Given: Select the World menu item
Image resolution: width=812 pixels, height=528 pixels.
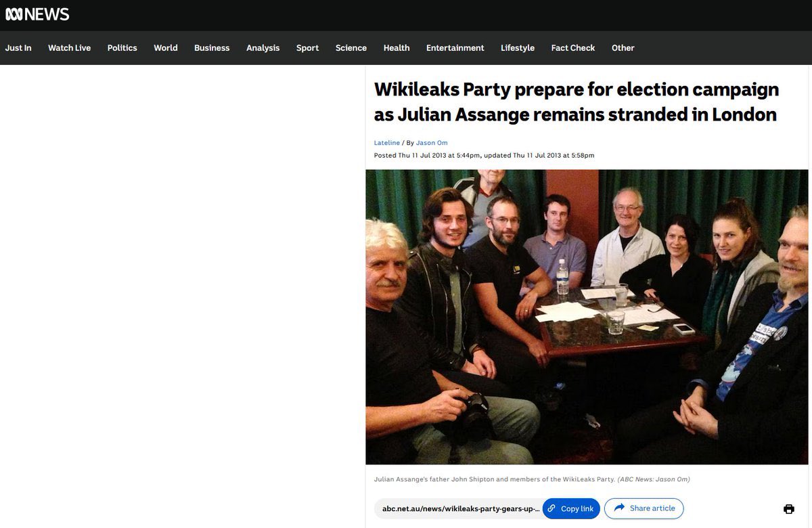Looking at the screenshot, I should pos(165,48).
